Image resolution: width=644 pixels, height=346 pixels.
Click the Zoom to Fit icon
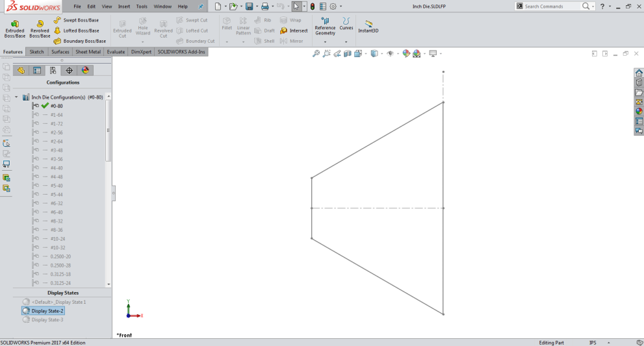point(316,54)
